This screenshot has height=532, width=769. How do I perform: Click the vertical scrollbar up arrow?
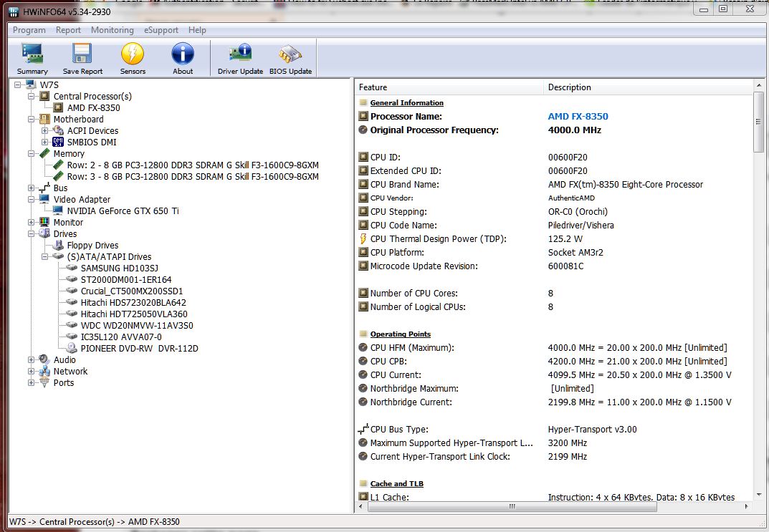(759, 85)
